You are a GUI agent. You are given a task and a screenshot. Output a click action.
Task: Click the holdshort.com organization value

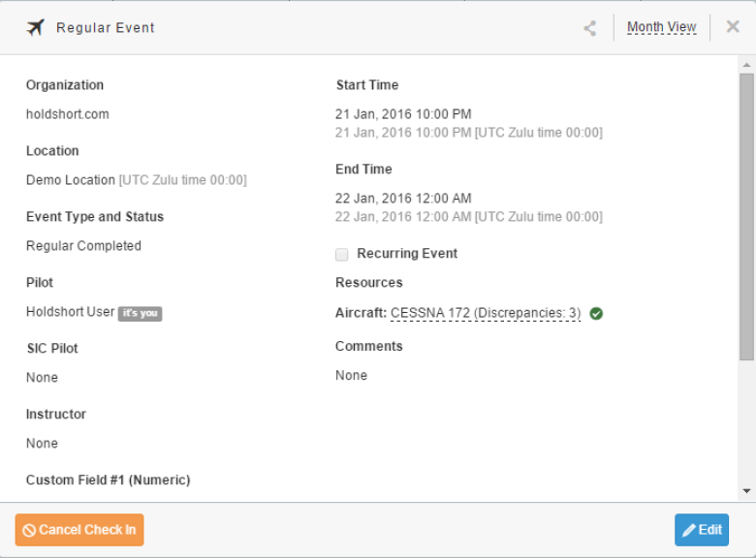coord(68,114)
